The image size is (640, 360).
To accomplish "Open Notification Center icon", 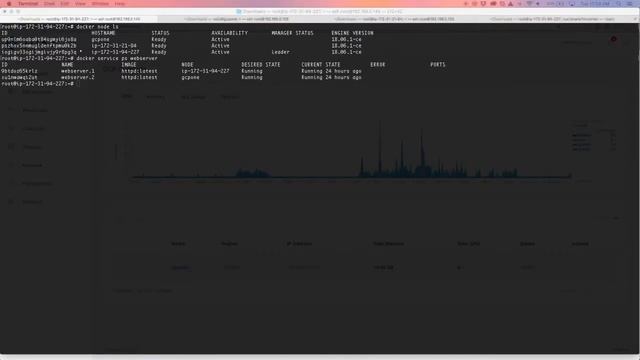I will coord(630,4).
